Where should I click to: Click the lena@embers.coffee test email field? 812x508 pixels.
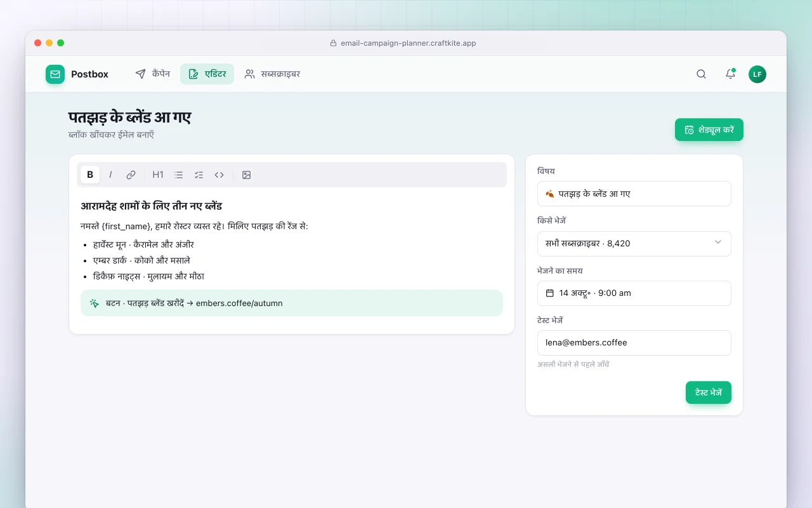pyautogui.click(x=634, y=343)
